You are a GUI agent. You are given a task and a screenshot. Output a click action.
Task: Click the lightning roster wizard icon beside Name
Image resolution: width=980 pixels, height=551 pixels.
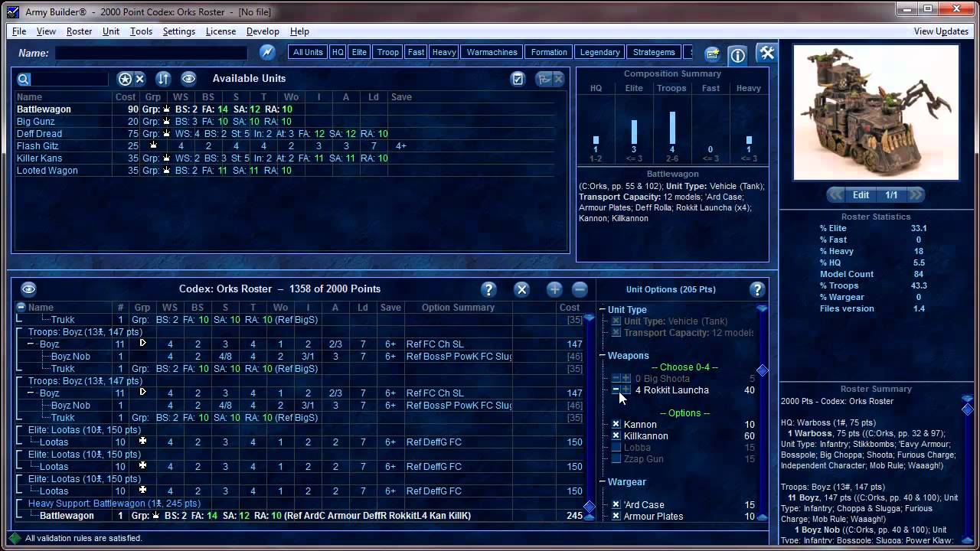267,52
